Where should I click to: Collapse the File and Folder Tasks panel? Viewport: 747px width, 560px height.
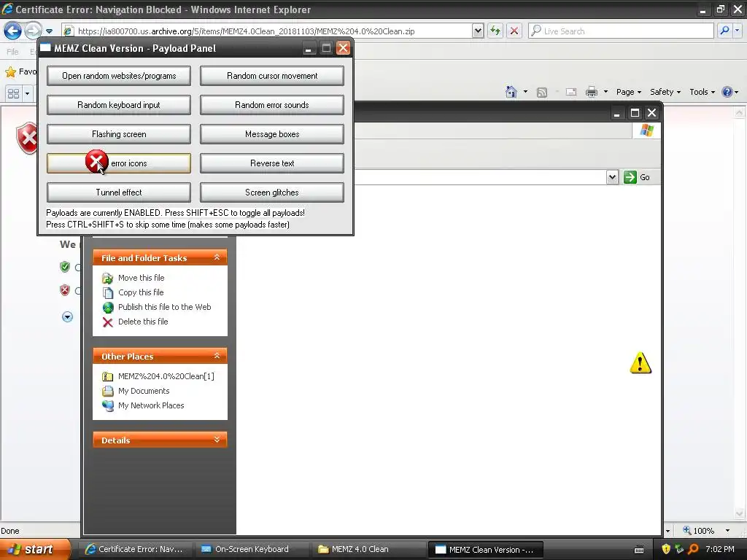pos(217,257)
